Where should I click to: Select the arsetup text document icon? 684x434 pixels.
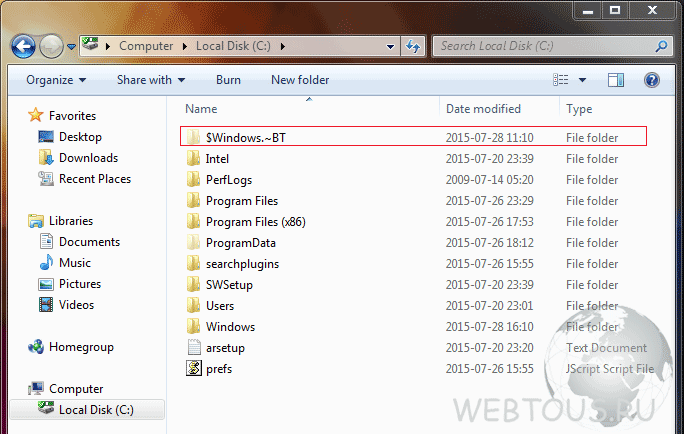pyautogui.click(x=194, y=348)
